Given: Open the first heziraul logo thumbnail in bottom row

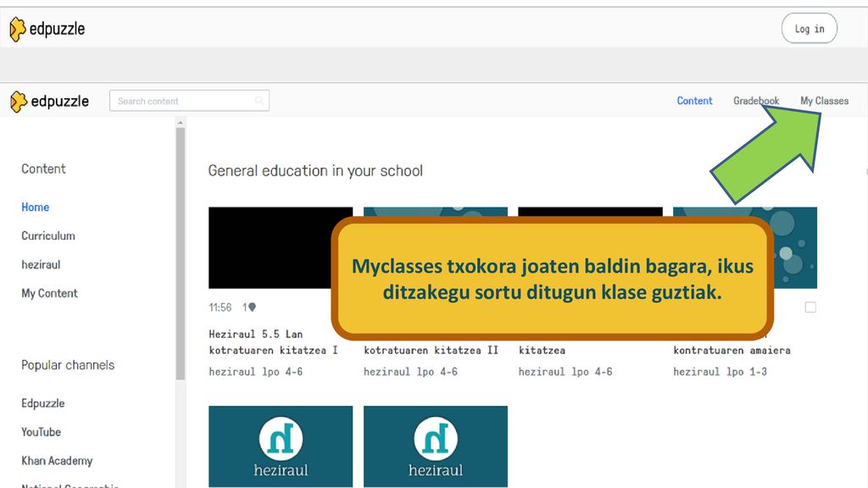Looking at the screenshot, I should coord(281,446).
